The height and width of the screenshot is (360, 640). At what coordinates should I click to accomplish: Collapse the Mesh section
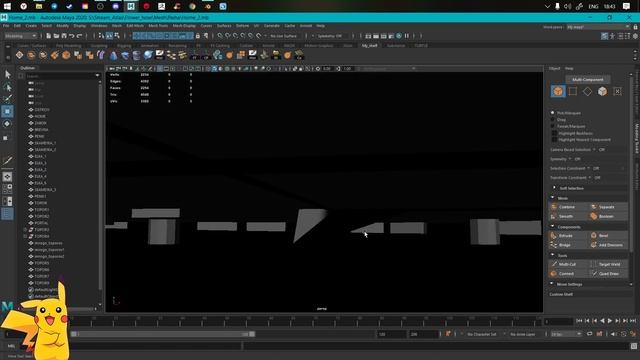click(x=553, y=198)
